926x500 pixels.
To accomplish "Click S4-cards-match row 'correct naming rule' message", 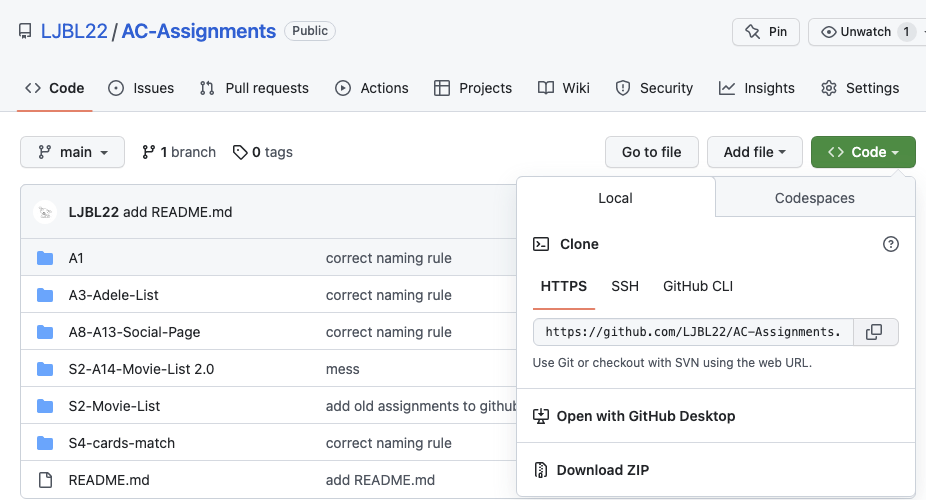I will [389, 443].
